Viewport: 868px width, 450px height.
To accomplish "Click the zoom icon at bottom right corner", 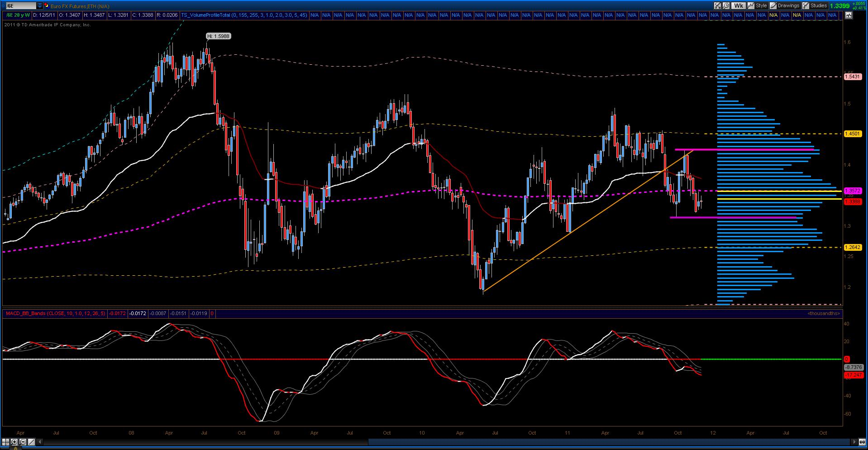I will point(862,442).
